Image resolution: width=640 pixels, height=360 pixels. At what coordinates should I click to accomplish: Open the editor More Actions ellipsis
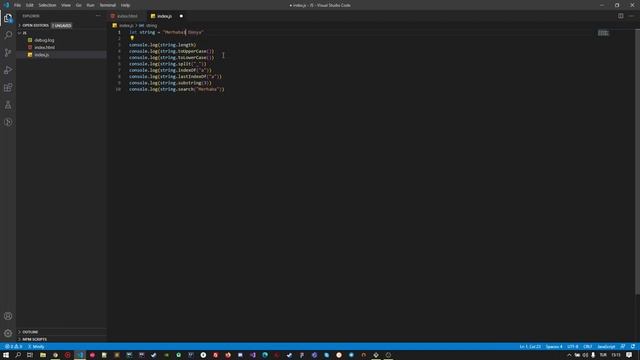click(631, 16)
